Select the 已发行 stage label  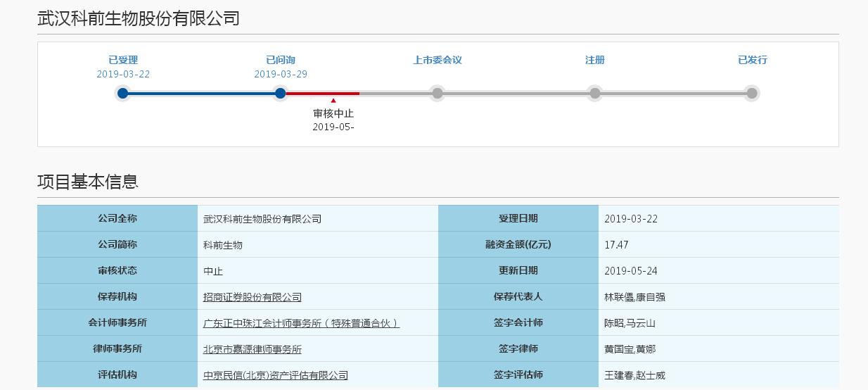click(752, 60)
